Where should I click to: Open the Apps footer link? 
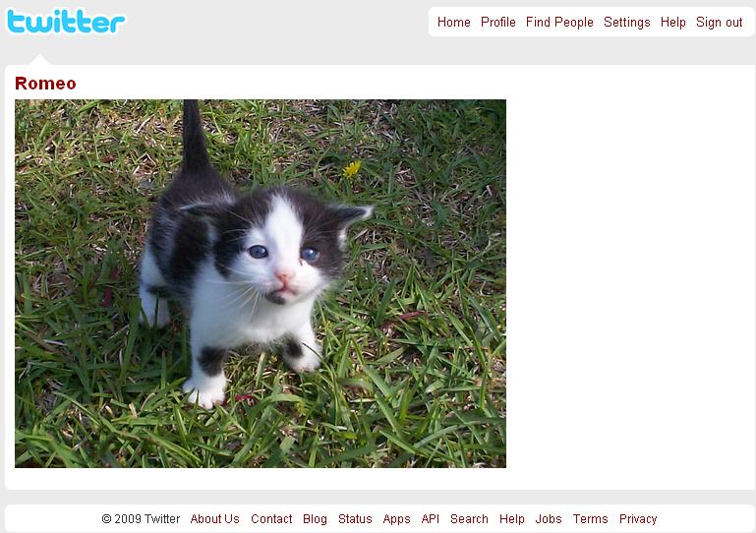[x=396, y=519]
